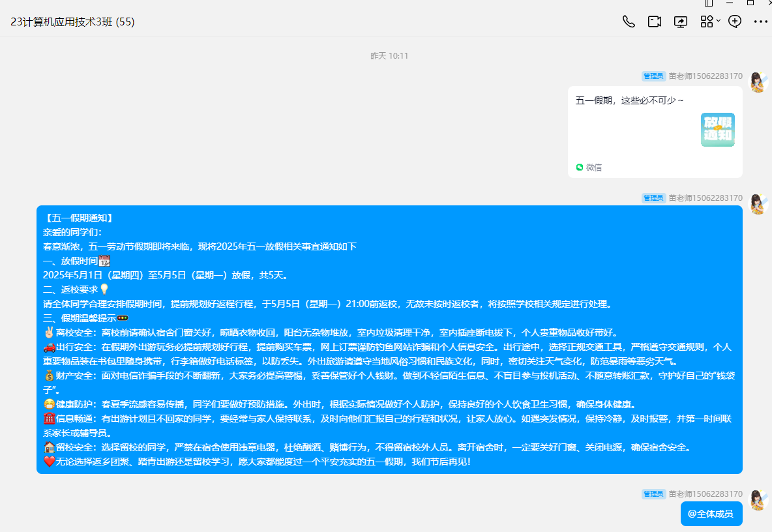Open the screen sharing icon
Image resolution: width=772 pixels, height=532 pixels.
pyautogui.click(x=681, y=22)
